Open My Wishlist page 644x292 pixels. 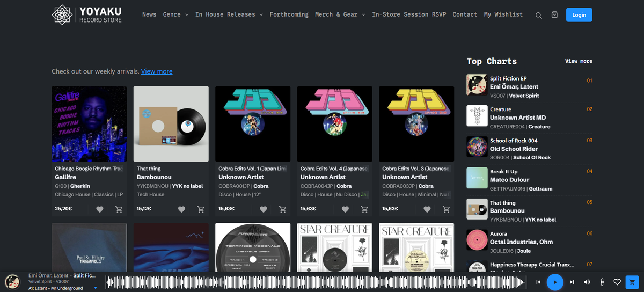[x=503, y=14]
